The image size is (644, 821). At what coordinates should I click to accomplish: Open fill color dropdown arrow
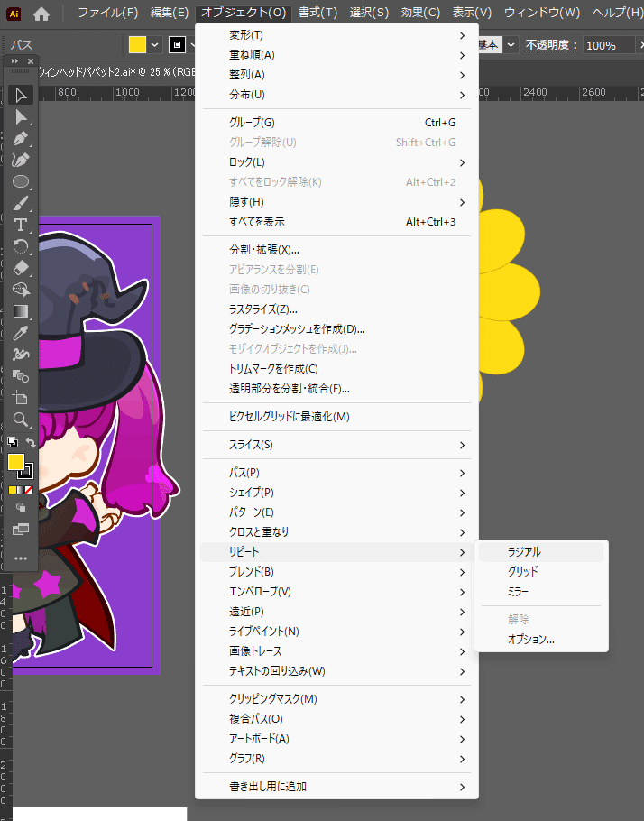tap(154, 45)
